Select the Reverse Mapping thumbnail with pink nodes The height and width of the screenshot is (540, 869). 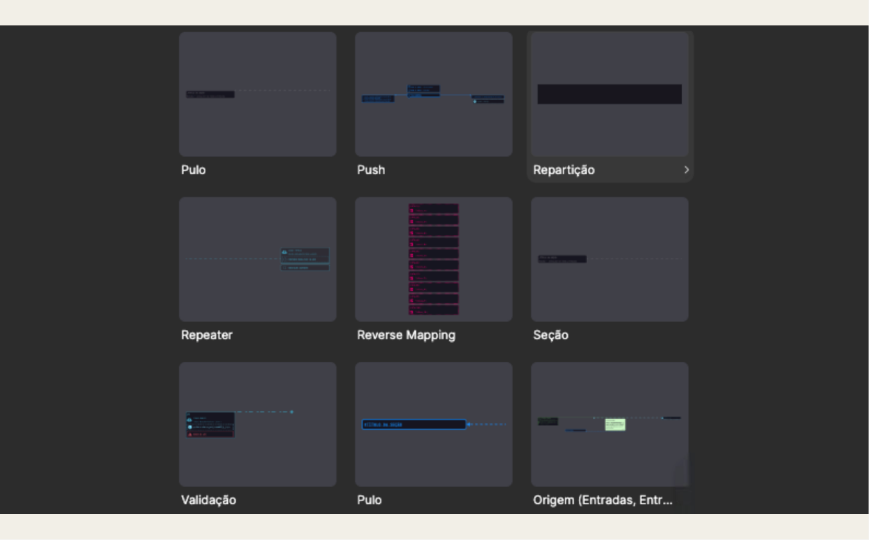pyautogui.click(x=433, y=259)
